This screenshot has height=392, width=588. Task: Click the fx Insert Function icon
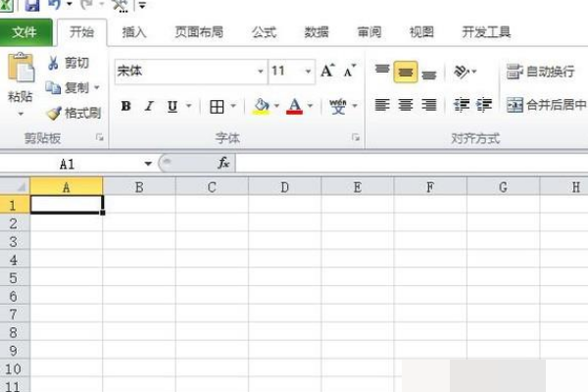(x=223, y=163)
